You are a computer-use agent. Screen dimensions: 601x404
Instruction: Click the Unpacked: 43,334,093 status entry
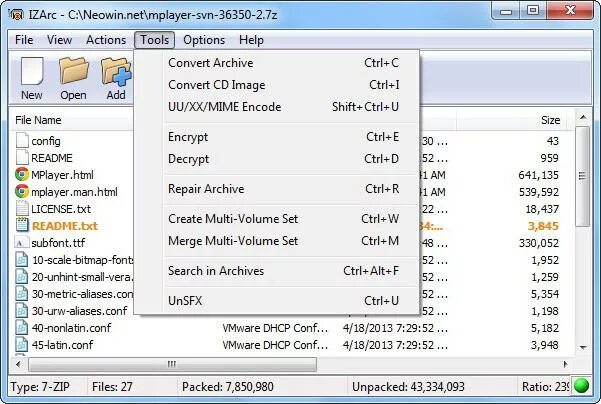point(408,386)
